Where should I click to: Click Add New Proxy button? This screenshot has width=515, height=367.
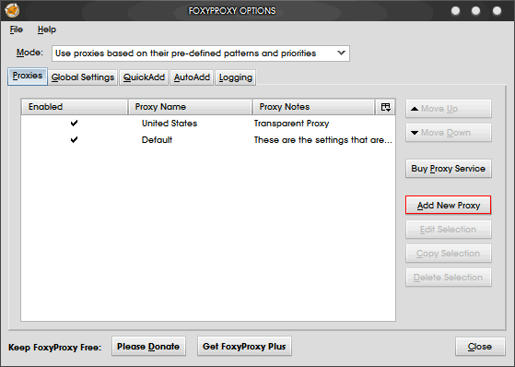tap(448, 205)
